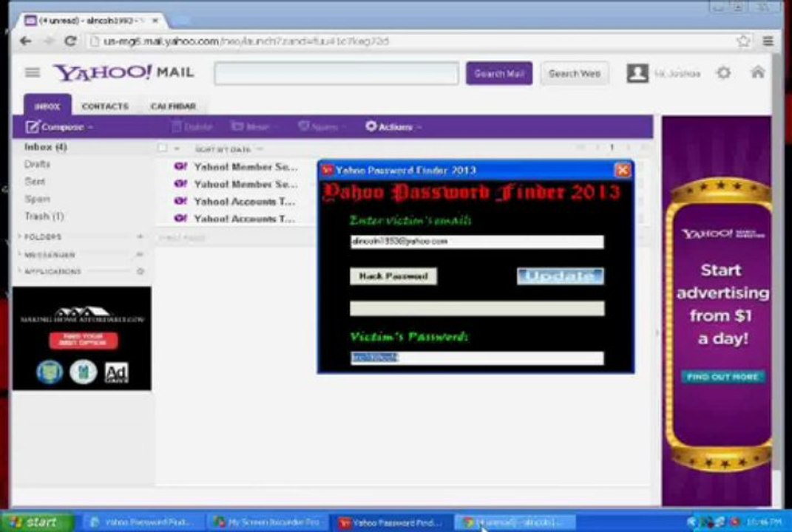Reload the page with the refresh icon
Screen dimensions: 792x532
pos(70,41)
